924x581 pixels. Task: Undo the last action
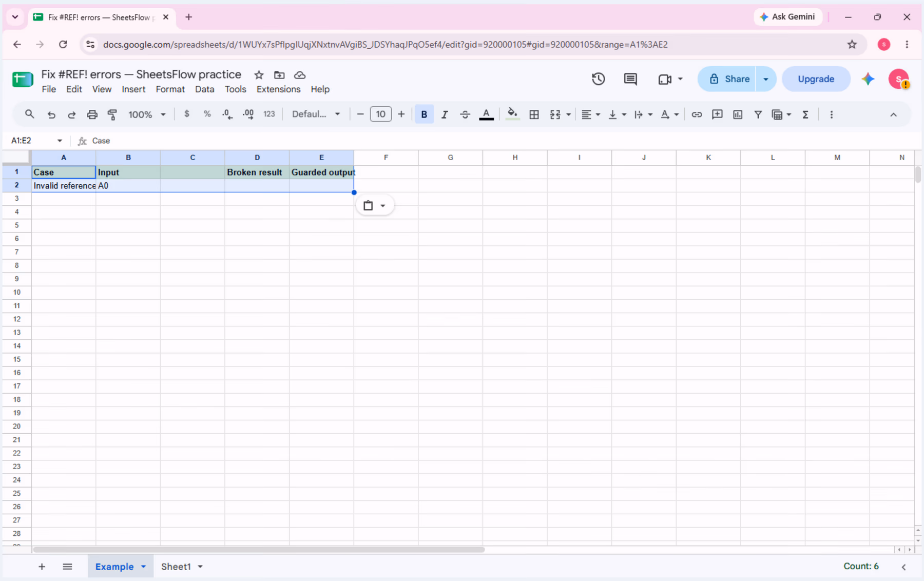(x=51, y=114)
